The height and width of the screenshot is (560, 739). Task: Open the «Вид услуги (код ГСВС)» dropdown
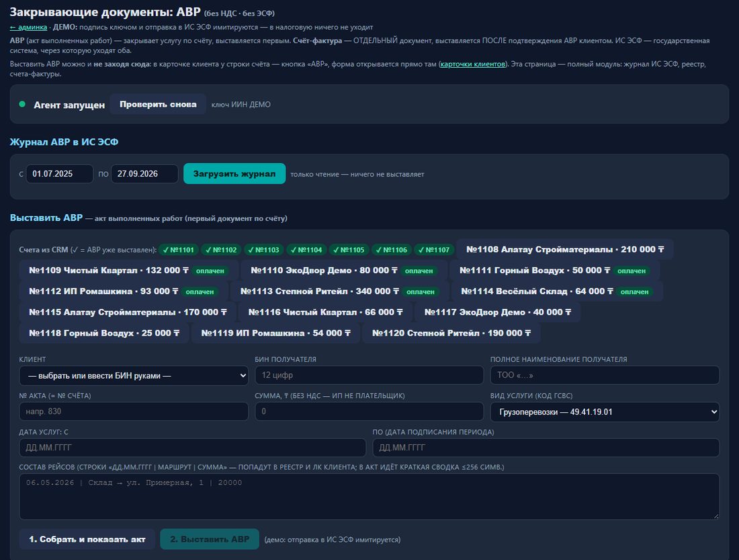click(605, 412)
